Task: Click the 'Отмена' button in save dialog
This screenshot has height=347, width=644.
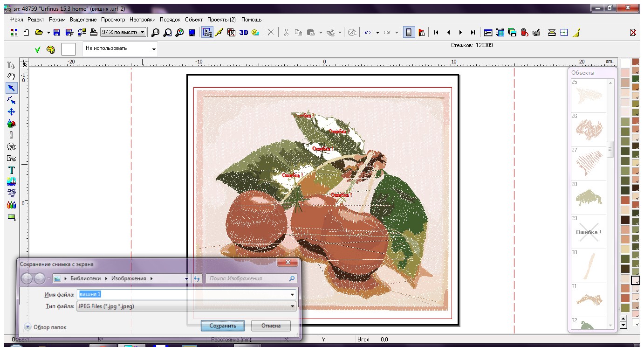Action: 271,326
